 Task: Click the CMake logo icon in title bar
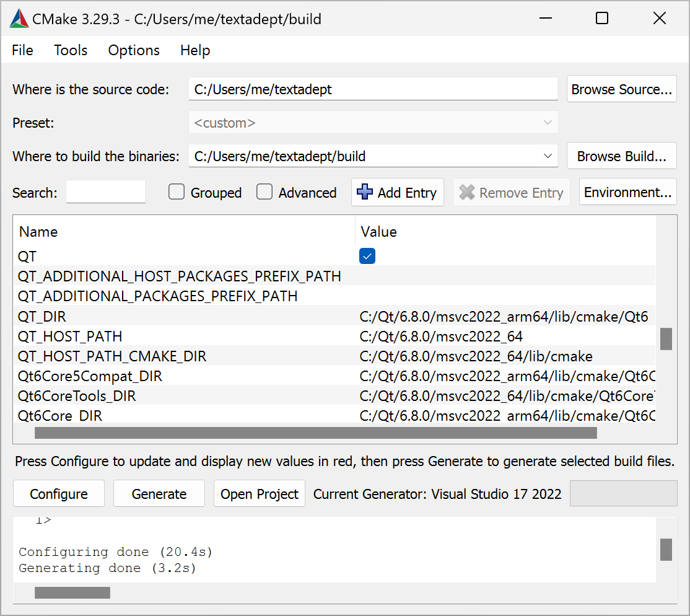point(19,19)
